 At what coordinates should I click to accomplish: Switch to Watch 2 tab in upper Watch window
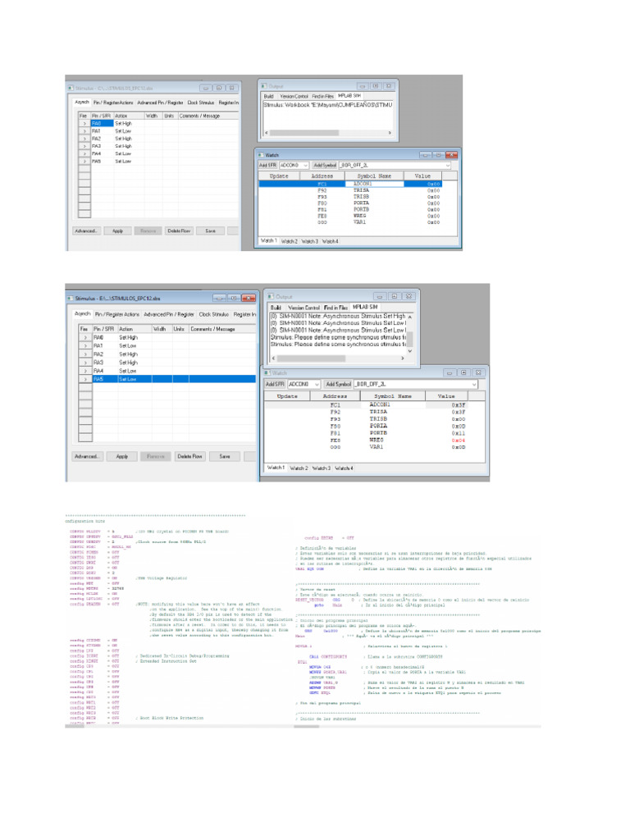pyautogui.click(x=290, y=242)
